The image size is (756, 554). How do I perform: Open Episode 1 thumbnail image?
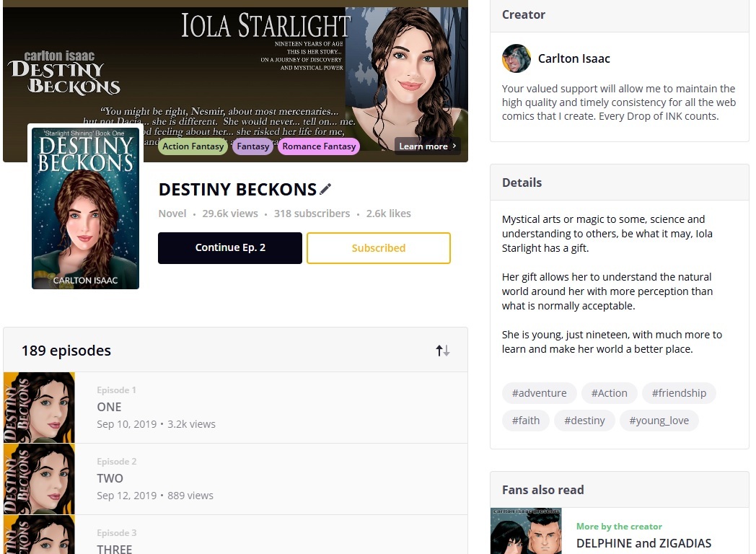click(x=40, y=407)
